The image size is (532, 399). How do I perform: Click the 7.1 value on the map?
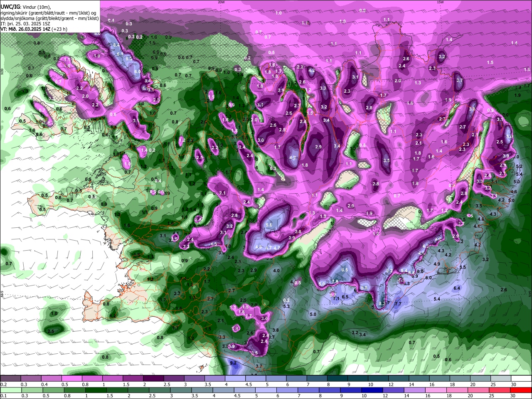337,298
